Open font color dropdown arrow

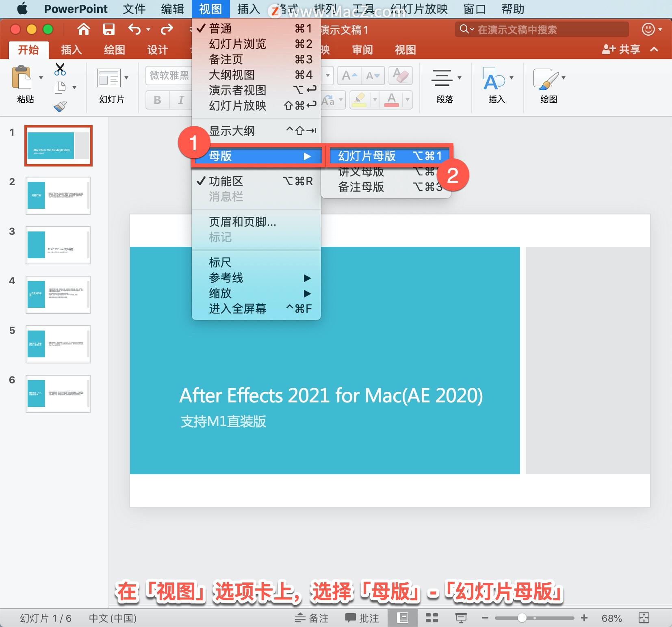[407, 99]
